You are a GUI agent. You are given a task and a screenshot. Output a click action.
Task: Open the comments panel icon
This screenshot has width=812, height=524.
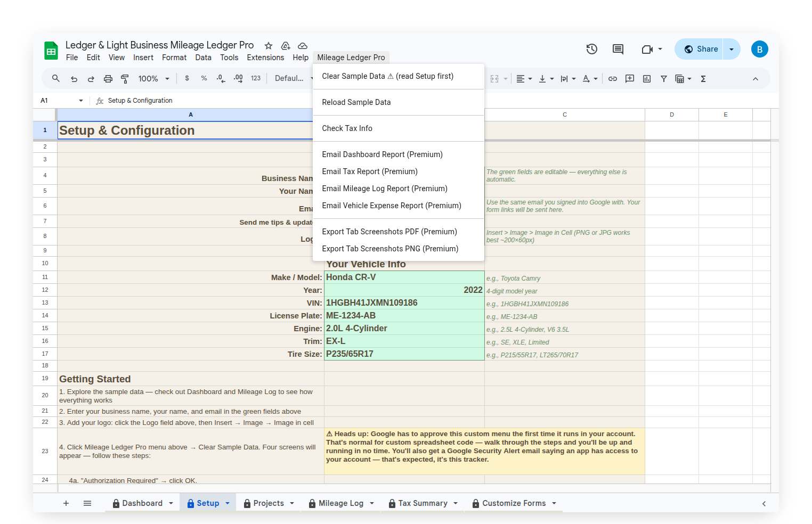pos(618,49)
